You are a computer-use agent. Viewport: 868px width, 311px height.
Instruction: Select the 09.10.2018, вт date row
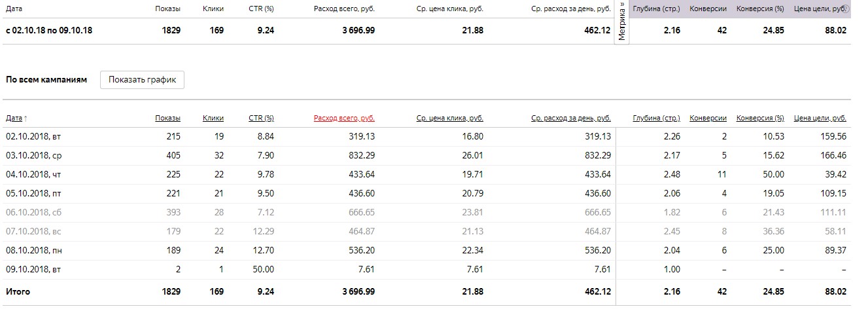(x=33, y=269)
